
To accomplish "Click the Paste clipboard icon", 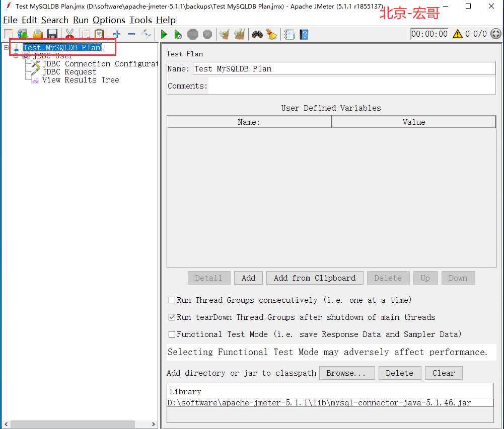I will (100, 34).
